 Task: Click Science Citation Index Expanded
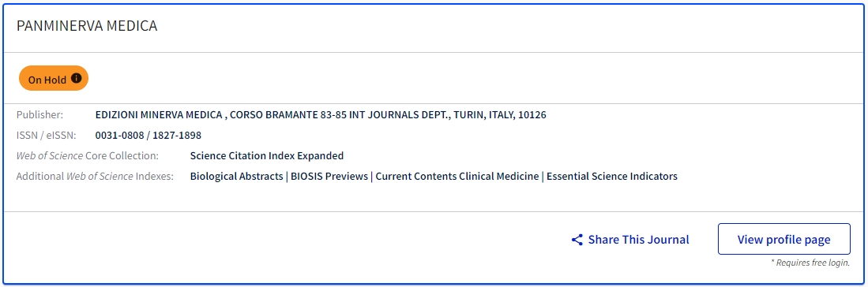click(x=267, y=155)
